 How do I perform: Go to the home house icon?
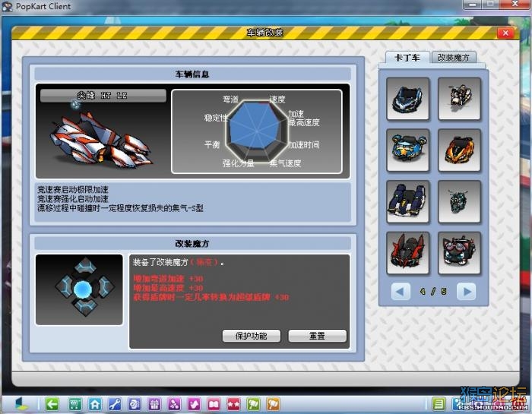coord(95,404)
